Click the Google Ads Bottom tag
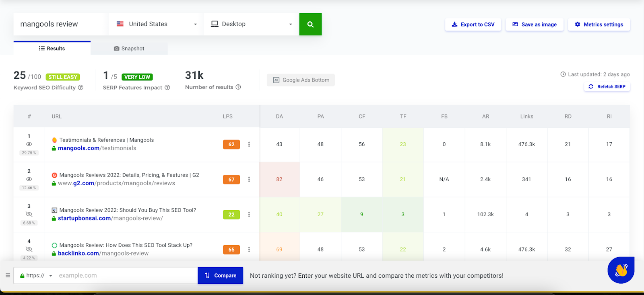This screenshot has height=295, width=644. [301, 80]
